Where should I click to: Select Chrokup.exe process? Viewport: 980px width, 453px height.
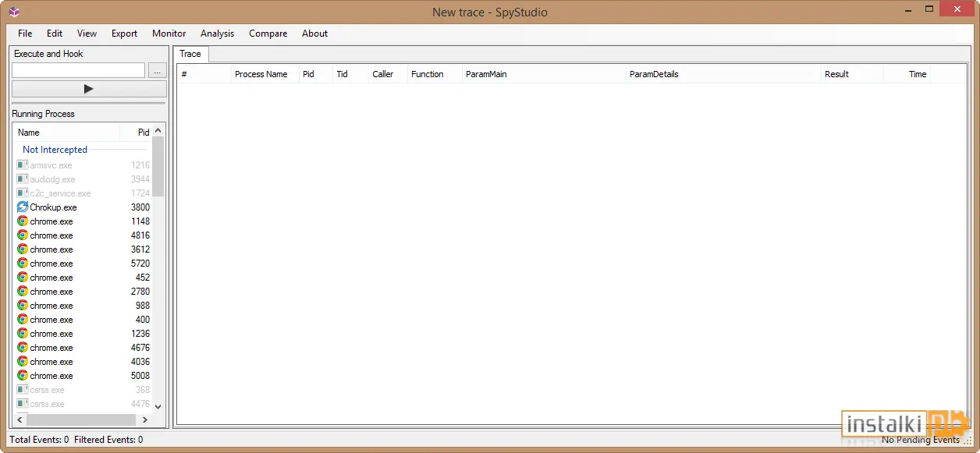coord(83,207)
